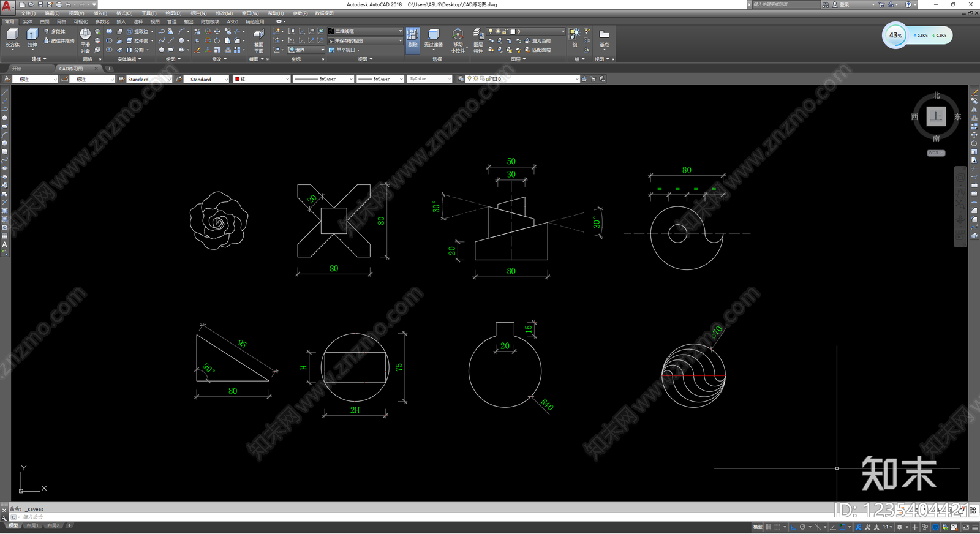Switch to the 布局1 layout tab
Viewport: 980px width, 534px height.
32,525
